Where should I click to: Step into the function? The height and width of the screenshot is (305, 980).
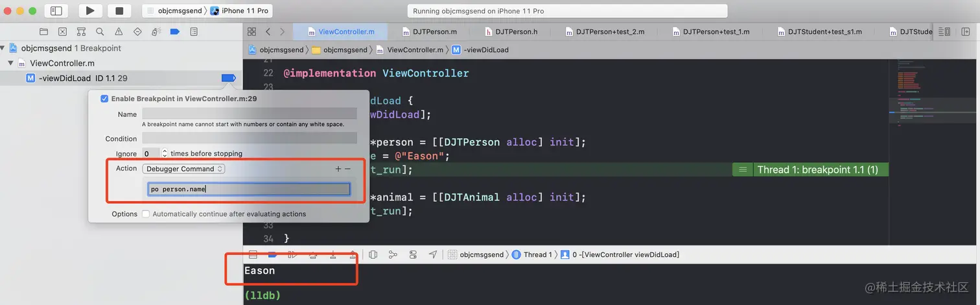pyautogui.click(x=332, y=254)
